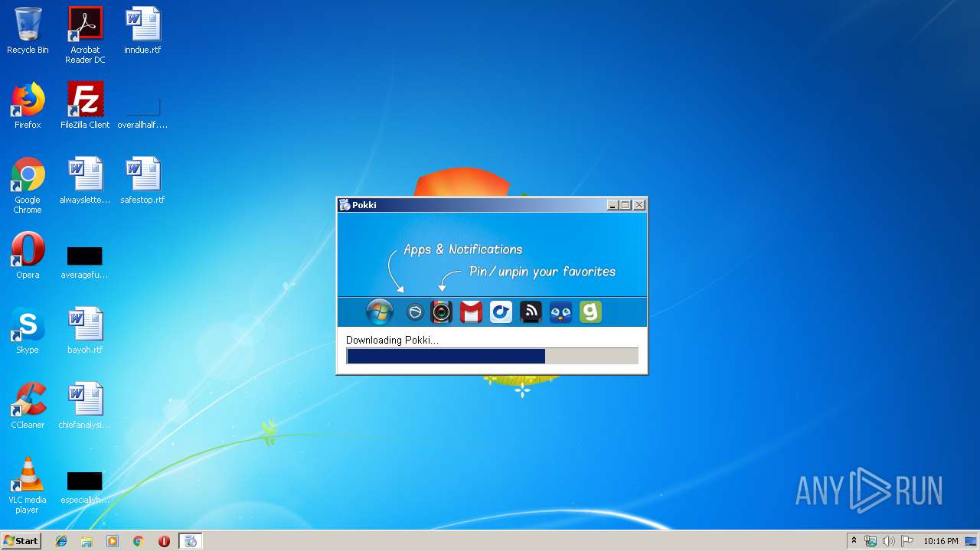This screenshot has height=551, width=980.
Task: Launch Acrobat Reader DC shortcut
Action: (x=84, y=35)
